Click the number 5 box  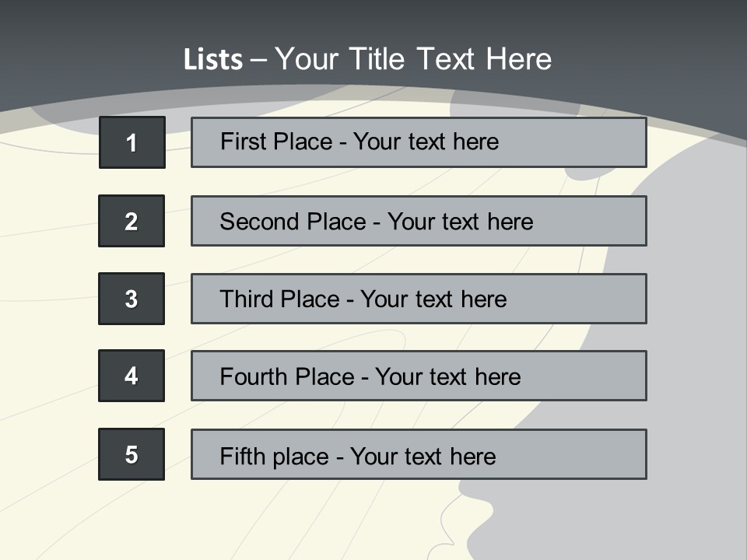[132, 454]
